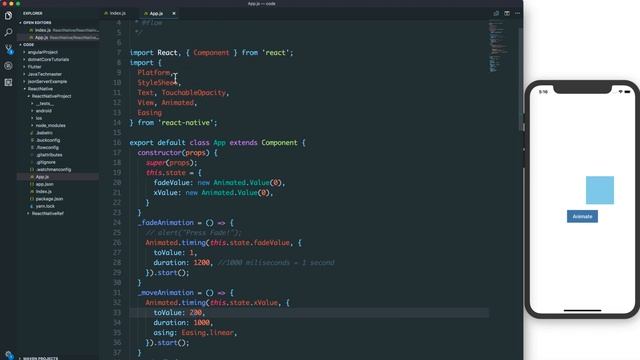
Task: Expand the ios folder
Action: [39, 118]
